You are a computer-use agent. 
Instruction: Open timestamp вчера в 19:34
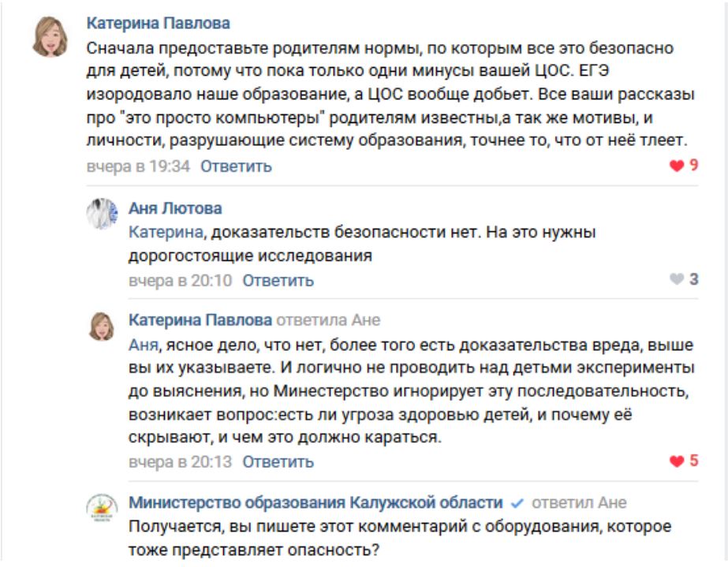(138, 166)
